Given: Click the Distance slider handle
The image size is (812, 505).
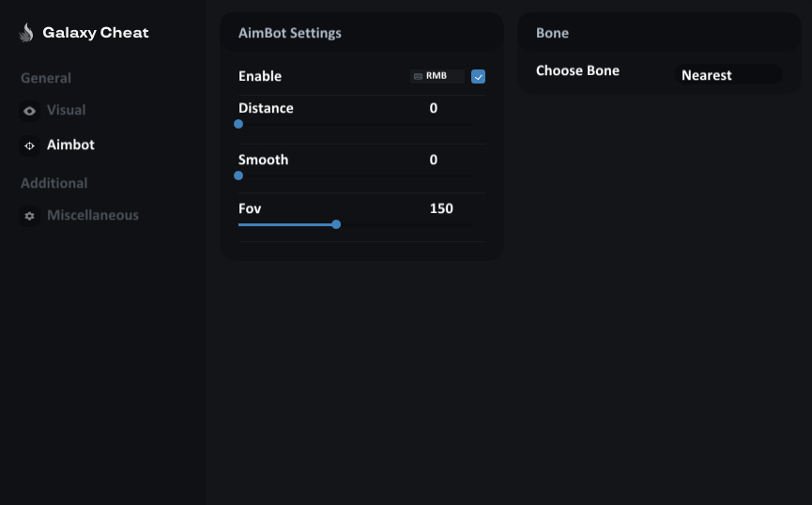Looking at the screenshot, I should [x=238, y=124].
